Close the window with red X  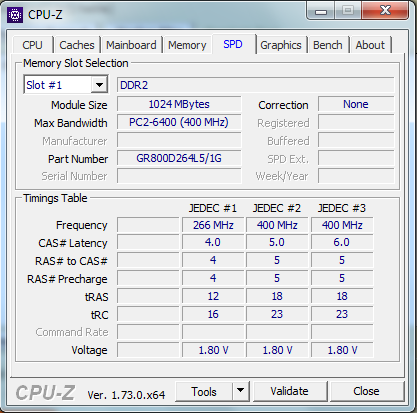[385, 11]
